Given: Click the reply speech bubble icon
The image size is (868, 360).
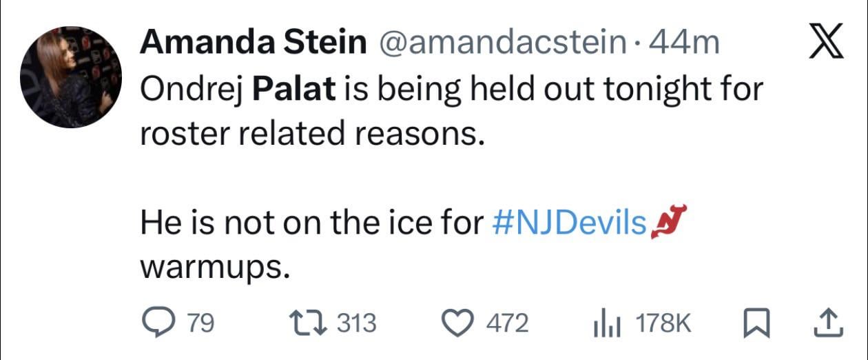Looking at the screenshot, I should coord(157,323).
